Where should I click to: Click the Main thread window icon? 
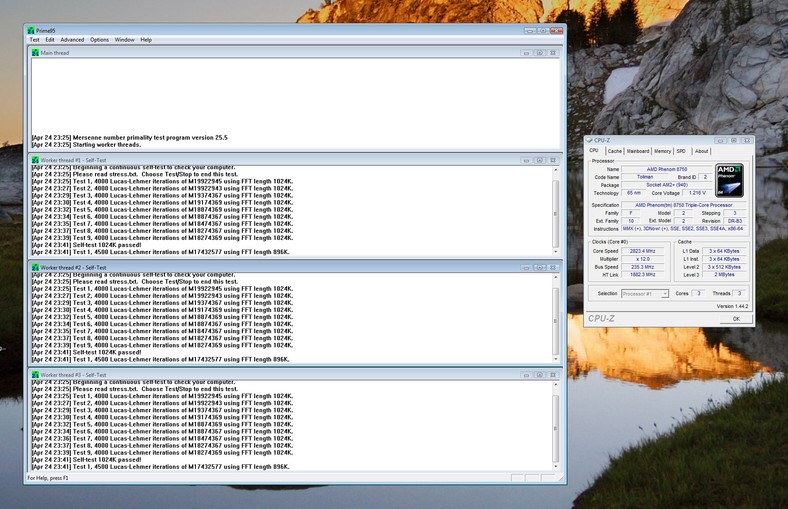point(36,52)
